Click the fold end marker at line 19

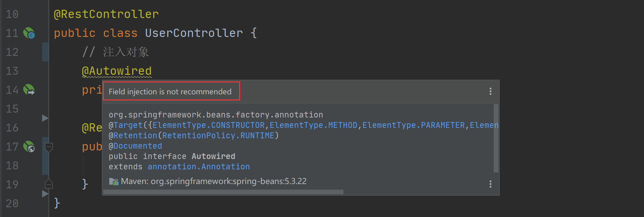tap(49, 184)
